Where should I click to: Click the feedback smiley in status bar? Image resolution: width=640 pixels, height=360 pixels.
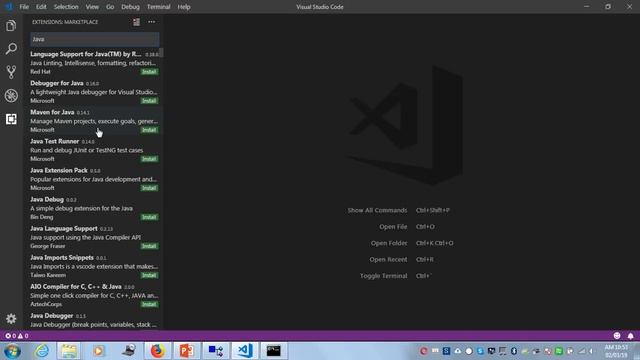617,336
